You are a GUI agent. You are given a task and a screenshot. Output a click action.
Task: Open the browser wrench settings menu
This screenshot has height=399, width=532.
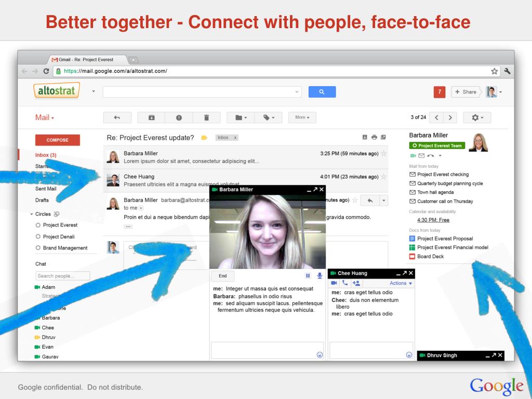click(507, 71)
